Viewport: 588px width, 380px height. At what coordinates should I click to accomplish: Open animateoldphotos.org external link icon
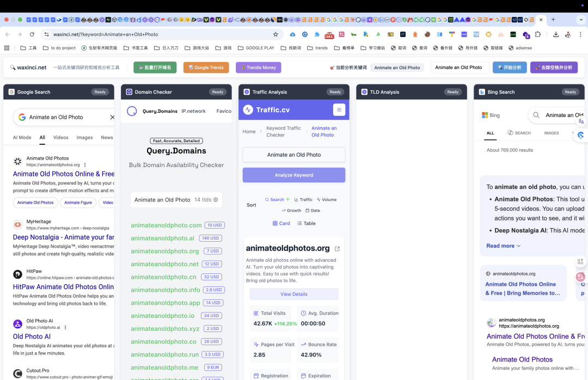pyautogui.click(x=337, y=249)
